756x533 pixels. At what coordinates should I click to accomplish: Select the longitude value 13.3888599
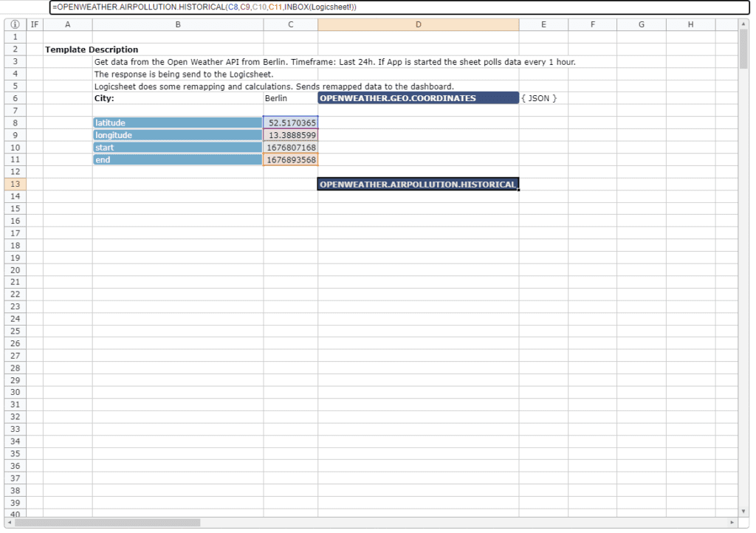(291, 135)
